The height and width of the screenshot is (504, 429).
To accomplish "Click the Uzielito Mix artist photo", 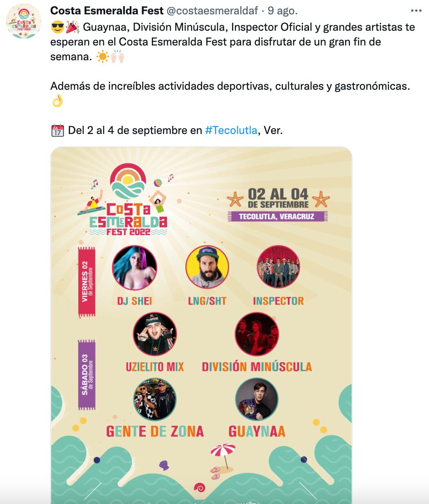I will [155, 334].
